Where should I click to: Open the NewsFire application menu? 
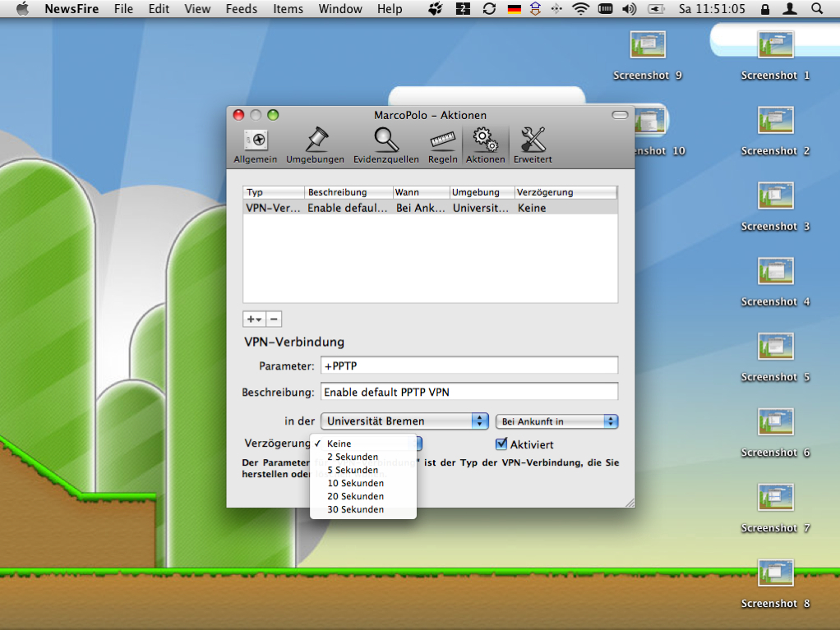pos(72,8)
